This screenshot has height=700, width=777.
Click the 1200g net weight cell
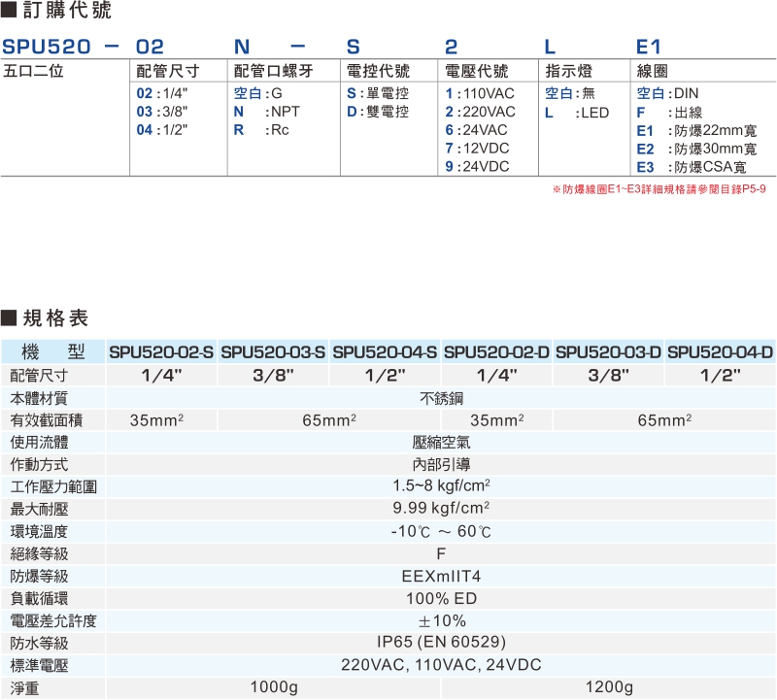point(609,686)
